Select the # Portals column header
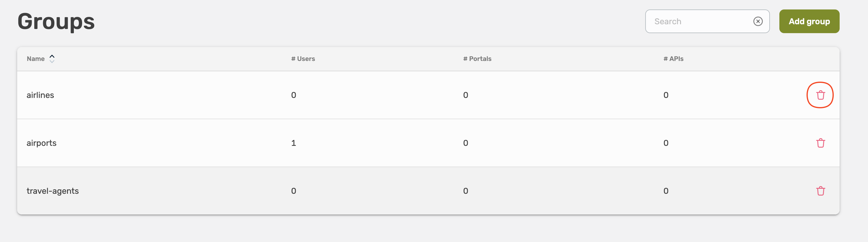This screenshot has height=242, width=868. click(x=477, y=59)
